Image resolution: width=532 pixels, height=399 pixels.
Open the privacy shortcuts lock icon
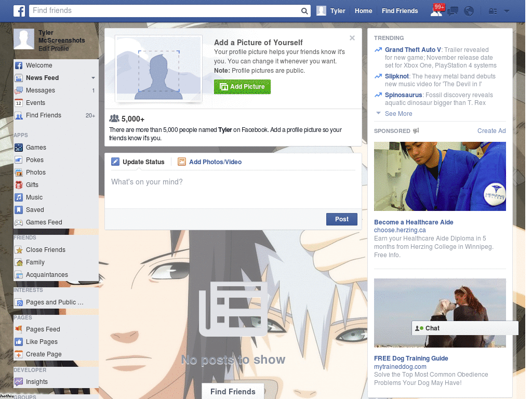[x=493, y=11]
